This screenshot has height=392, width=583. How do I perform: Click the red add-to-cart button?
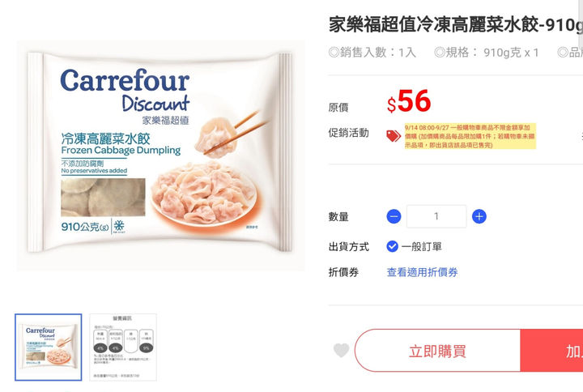[x=551, y=351]
